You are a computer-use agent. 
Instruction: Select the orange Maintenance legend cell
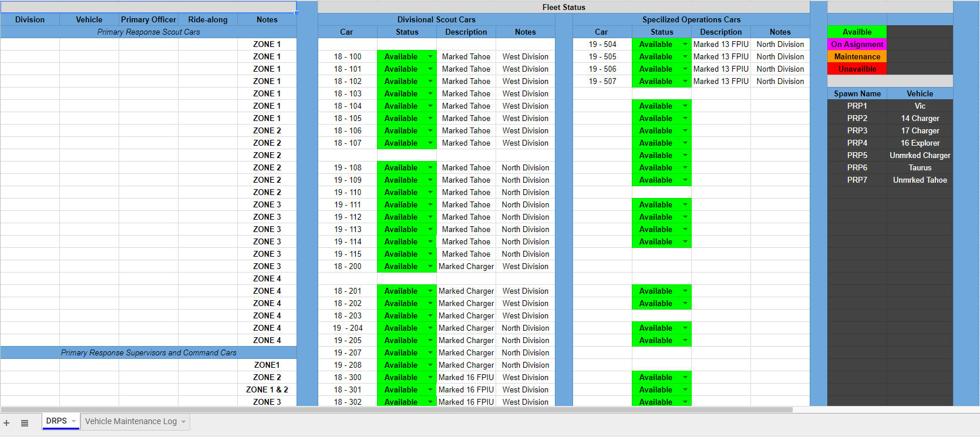coord(857,57)
